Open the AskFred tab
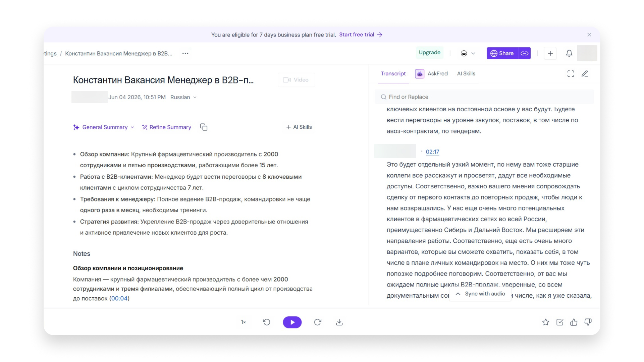644x362 pixels. (431, 73)
